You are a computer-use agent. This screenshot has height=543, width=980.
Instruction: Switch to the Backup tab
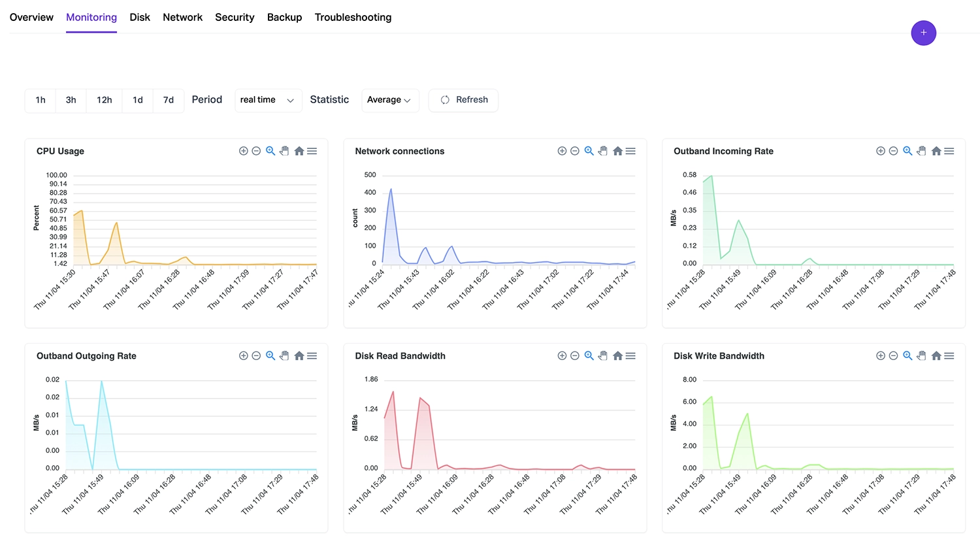pyautogui.click(x=284, y=18)
